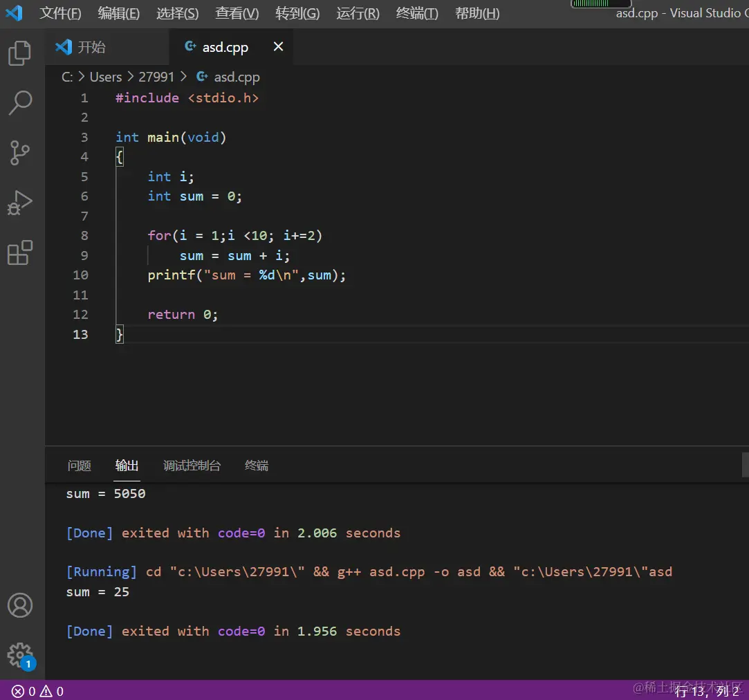Open the 帮助(H) menu
Screen dimensions: 749x700
click(477, 13)
